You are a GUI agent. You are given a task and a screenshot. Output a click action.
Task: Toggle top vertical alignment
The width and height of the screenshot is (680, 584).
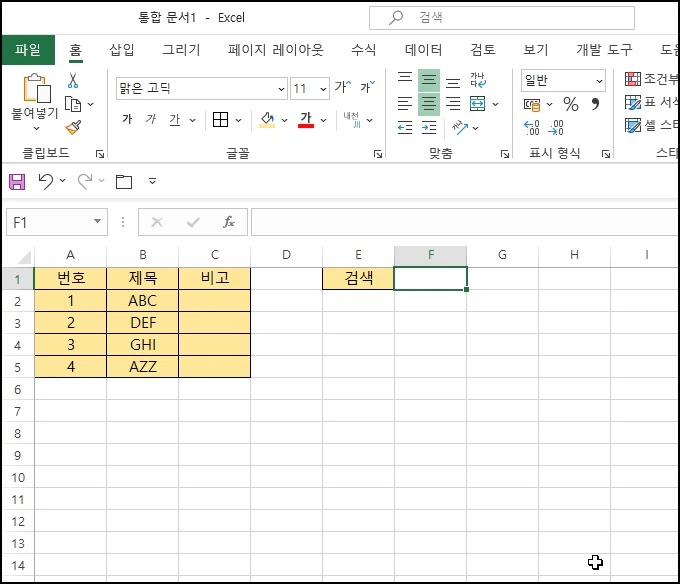[405, 80]
